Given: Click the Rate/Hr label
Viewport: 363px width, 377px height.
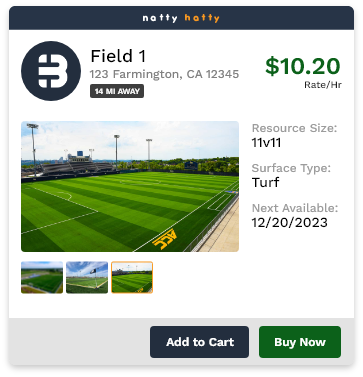Looking at the screenshot, I should point(323,85).
